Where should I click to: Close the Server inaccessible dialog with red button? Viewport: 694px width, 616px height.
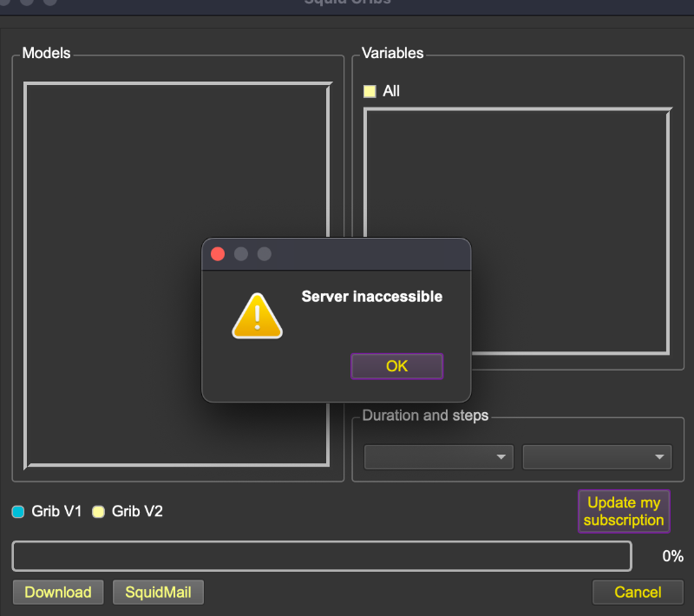pyautogui.click(x=218, y=254)
